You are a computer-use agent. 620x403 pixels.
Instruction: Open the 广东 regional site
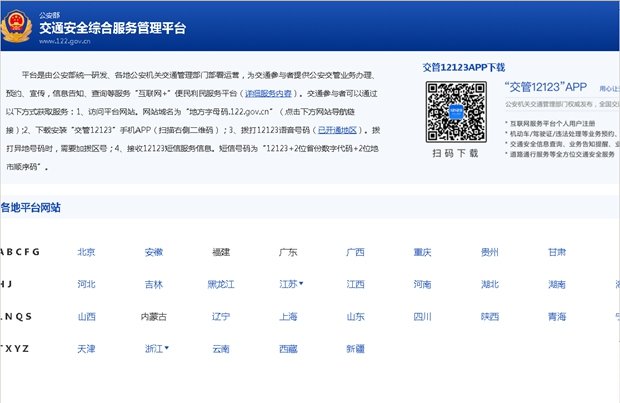coord(287,252)
